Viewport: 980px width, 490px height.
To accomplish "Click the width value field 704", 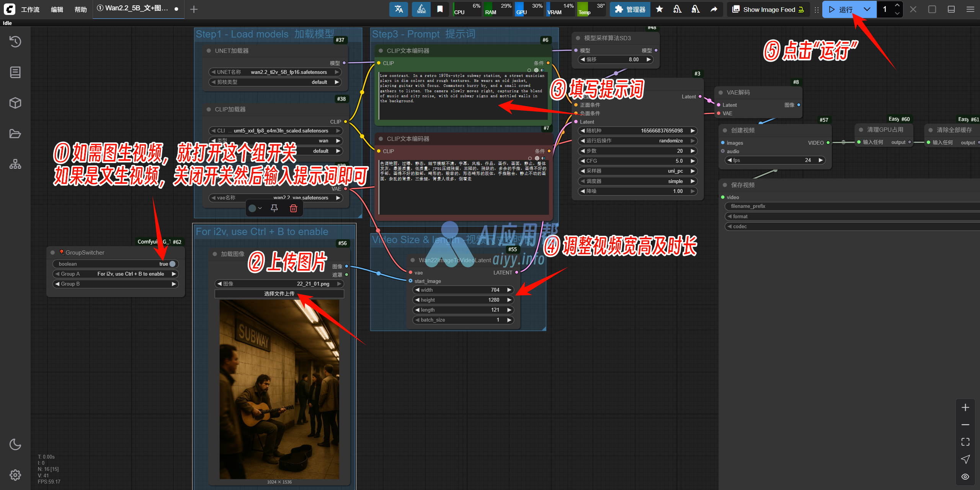I will pyautogui.click(x=463, y=290).
